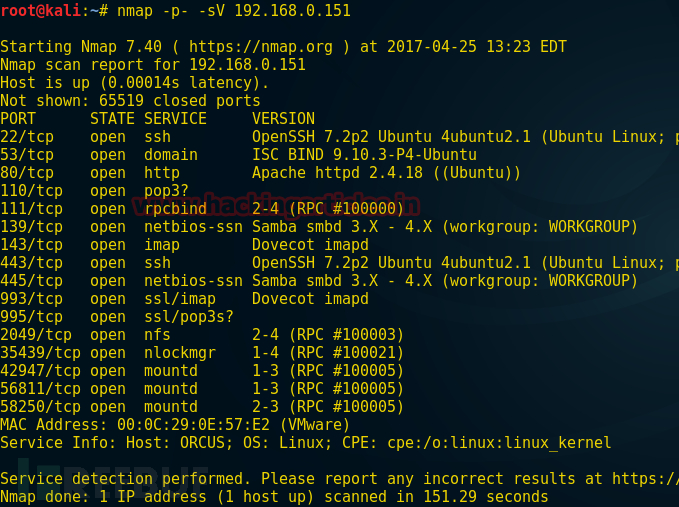Screen dimensions: 679x507
Task: Select the 139/tcp netbios-ssn Samba line
Action: tap(319, 227)
